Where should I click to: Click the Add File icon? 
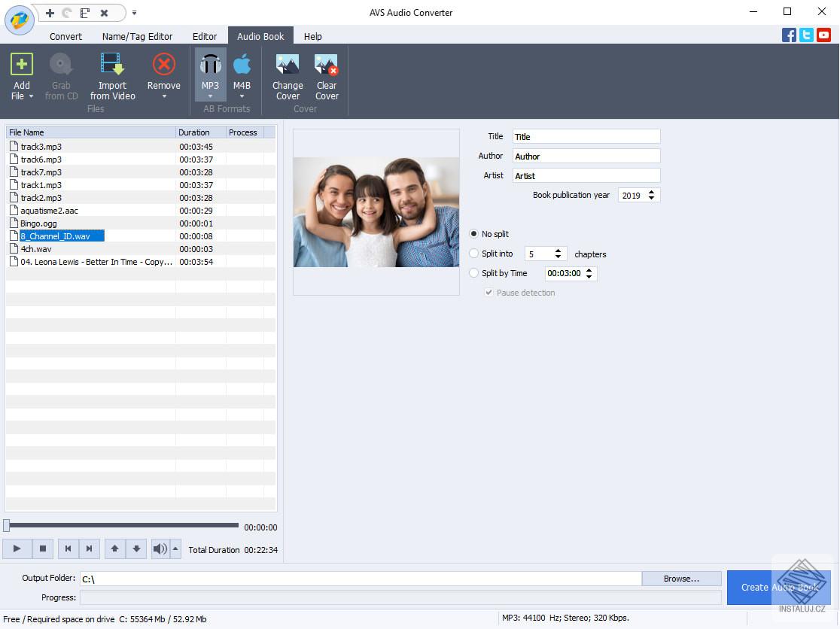tap(21, 64)
